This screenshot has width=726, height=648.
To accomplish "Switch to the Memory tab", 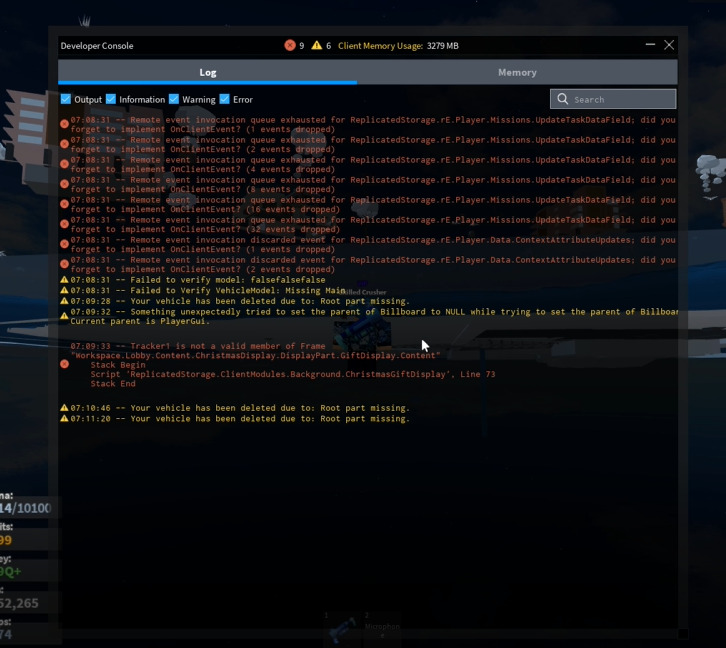I will click(x=517, y=72).
